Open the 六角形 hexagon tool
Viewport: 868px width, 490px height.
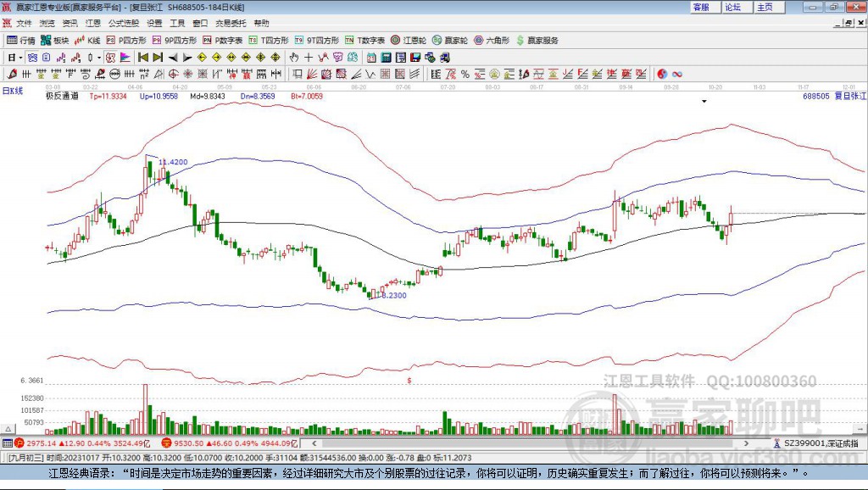(x=491, y=41)
